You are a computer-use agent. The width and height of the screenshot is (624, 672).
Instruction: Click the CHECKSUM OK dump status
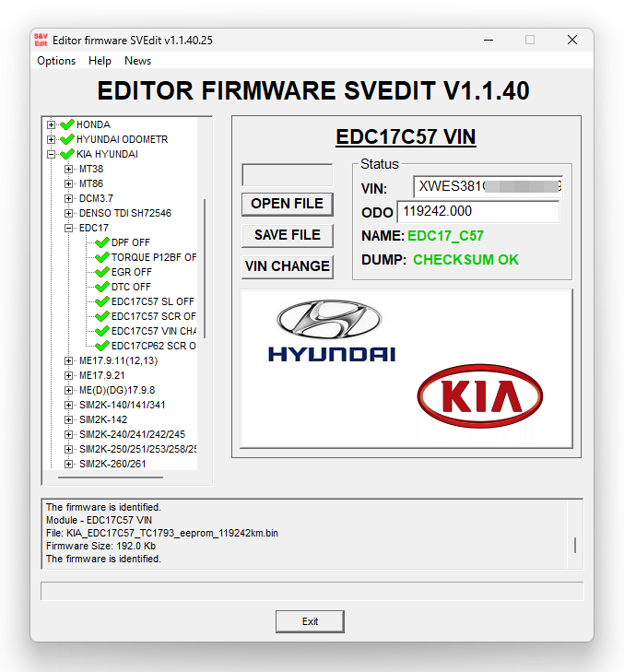coord(465,260)
